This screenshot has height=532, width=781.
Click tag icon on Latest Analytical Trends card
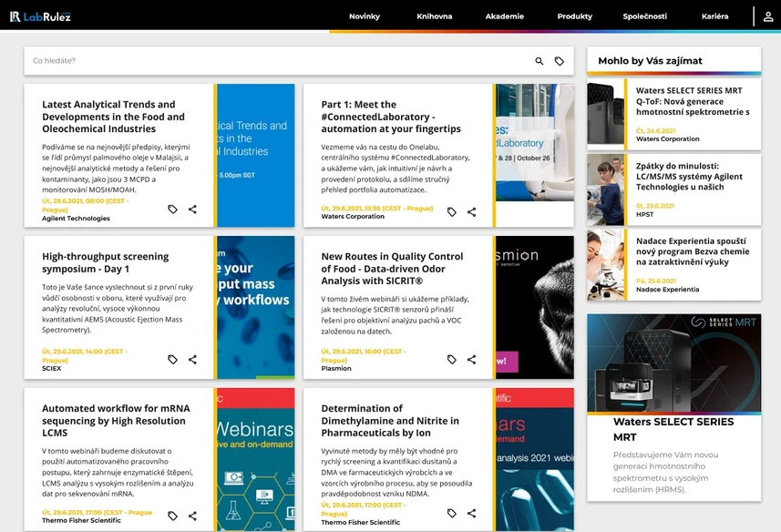[172, 209]
